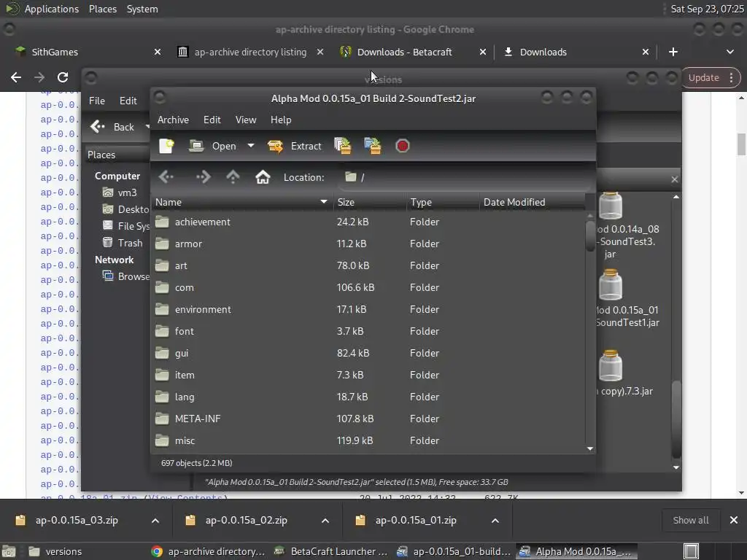Go up one level in archive
This screenshot has height=560, width=747.
pyautogui.click(x=233, y=177)
